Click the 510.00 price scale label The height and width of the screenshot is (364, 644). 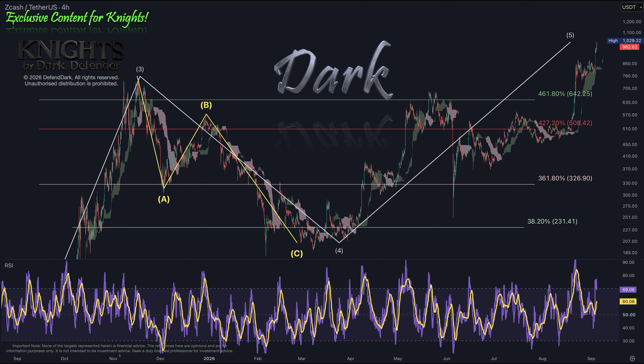point(630,129)
